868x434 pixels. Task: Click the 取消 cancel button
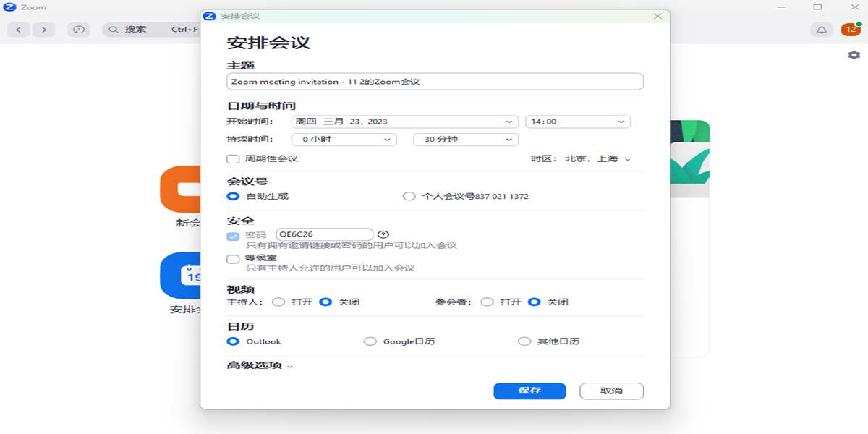click(x=611, y=391)
